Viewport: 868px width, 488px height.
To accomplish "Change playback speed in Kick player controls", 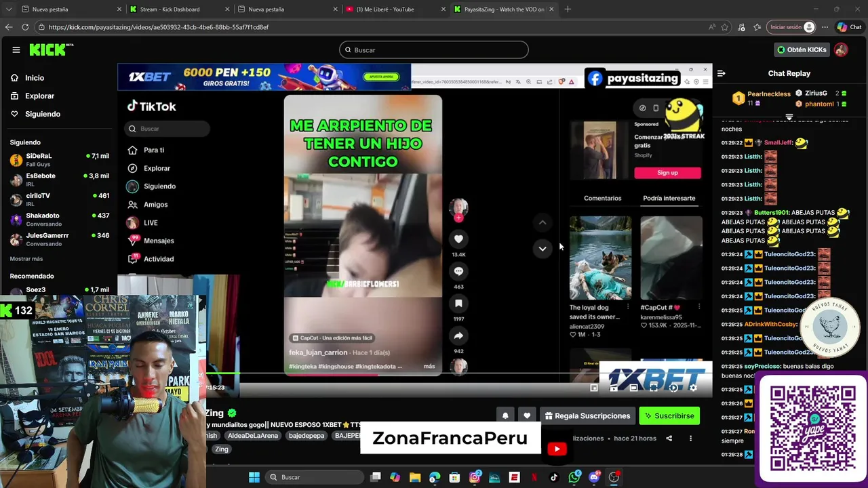I will (673, 388).
